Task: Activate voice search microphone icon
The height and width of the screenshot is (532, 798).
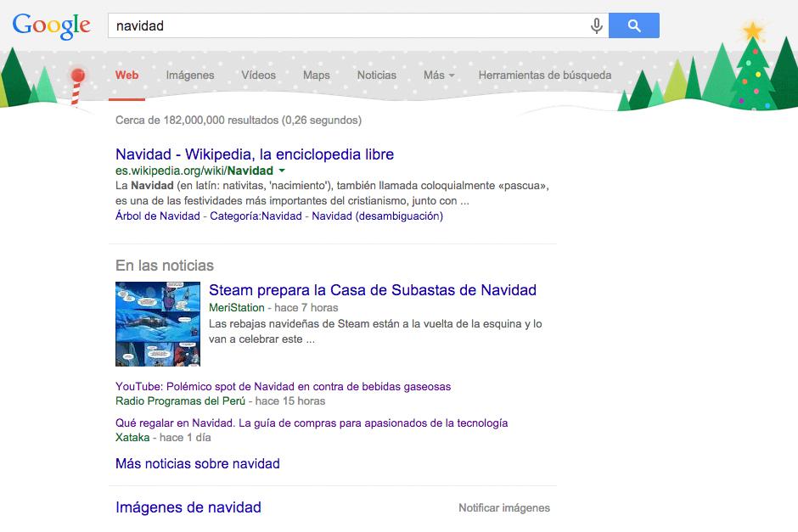Action: tap(596, 25)
